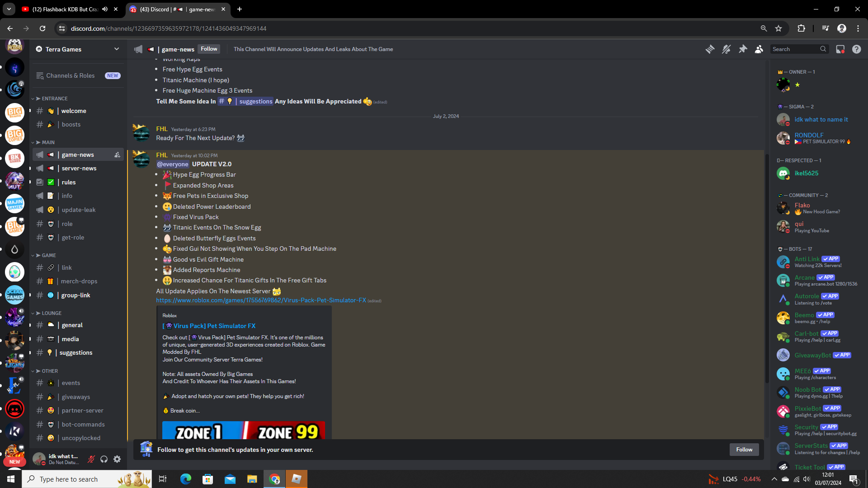Toggle the member list icon
Viewport: 868px width, 488px height.
pyautogui.click(x=759, y=49)
